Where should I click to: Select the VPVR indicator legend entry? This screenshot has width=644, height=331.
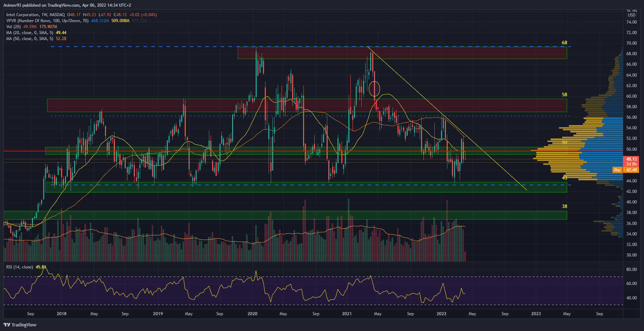click(47, 21)
